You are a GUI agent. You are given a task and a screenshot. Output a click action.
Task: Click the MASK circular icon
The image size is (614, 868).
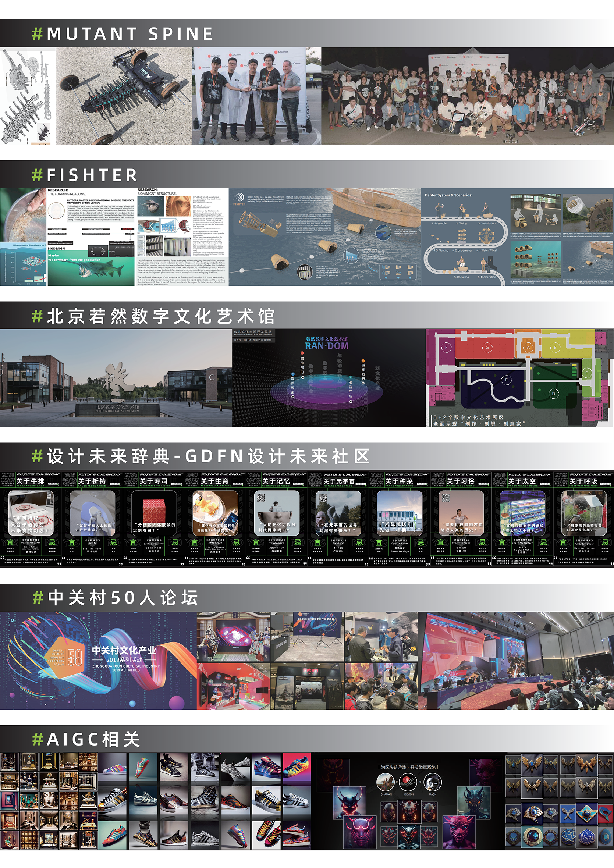click(x=433, y=782)
